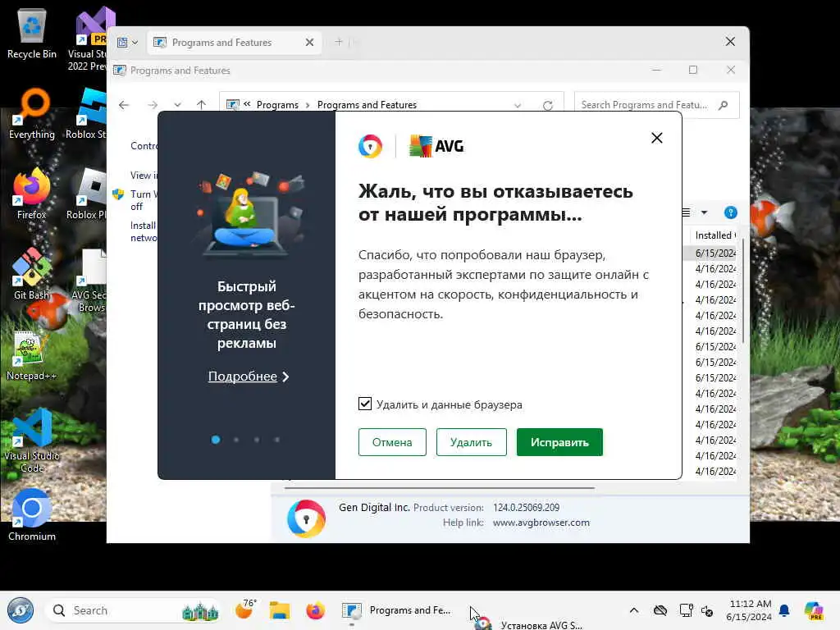Open Git Bash desktop shortcut
The height and width of the screenshot is (630, 840).
coord(32,274)
